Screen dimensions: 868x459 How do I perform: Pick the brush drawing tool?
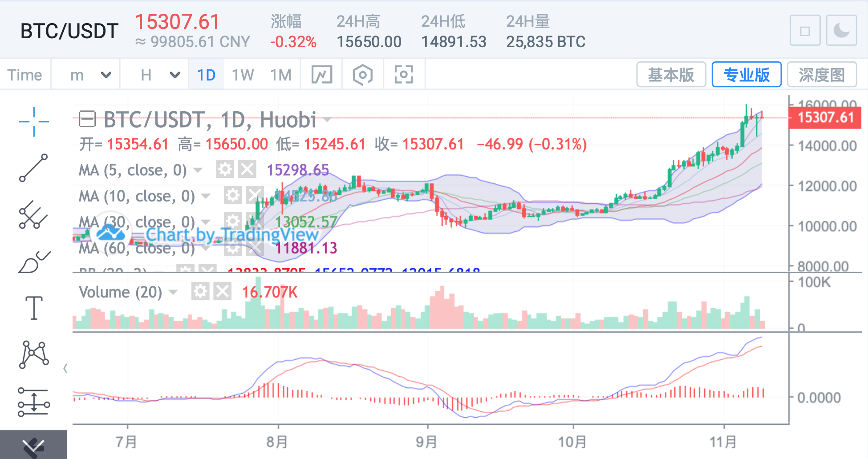34,262
